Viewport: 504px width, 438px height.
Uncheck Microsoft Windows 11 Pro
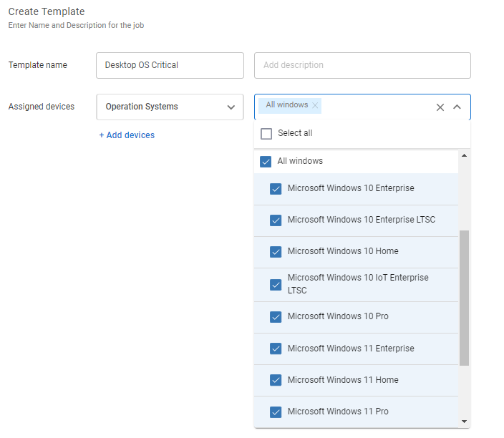coord(276,412)
